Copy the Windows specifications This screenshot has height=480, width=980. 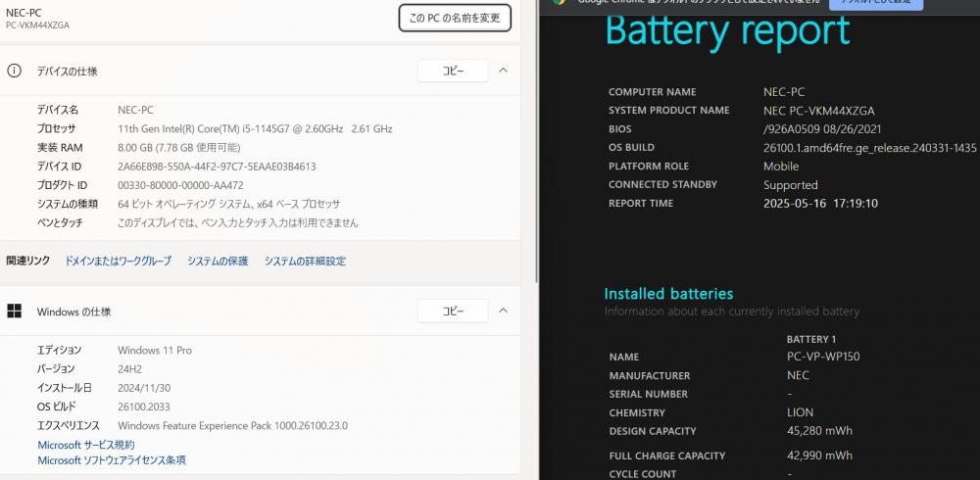pos(453,311)
